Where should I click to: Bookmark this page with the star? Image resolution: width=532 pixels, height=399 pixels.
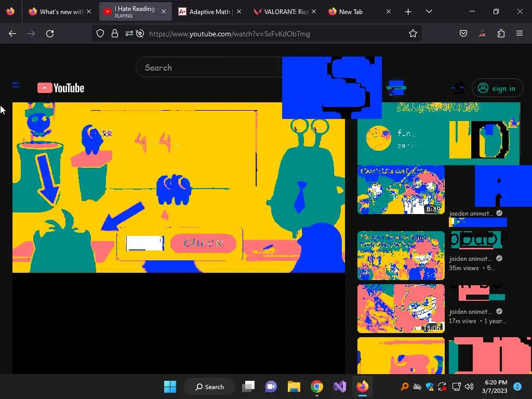click(x=413, y=34)
